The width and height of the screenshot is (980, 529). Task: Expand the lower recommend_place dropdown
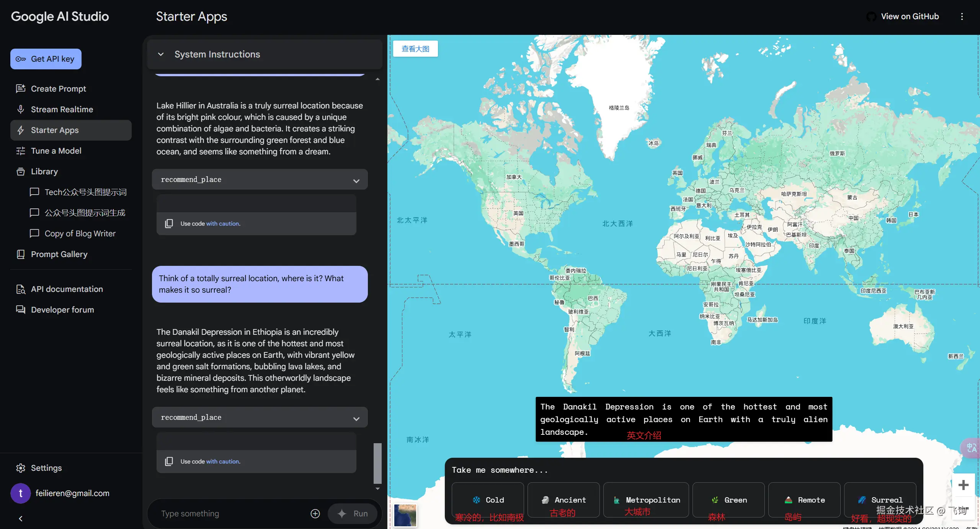tap(356, 418)
